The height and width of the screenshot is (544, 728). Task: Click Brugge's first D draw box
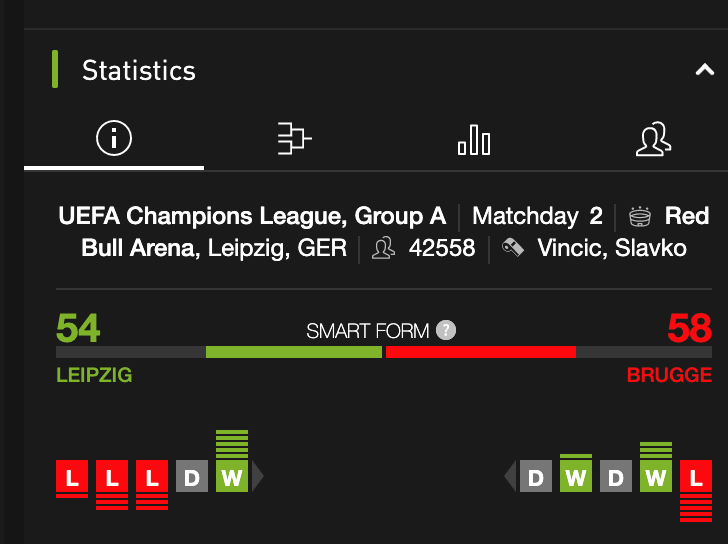pos(536,476)
